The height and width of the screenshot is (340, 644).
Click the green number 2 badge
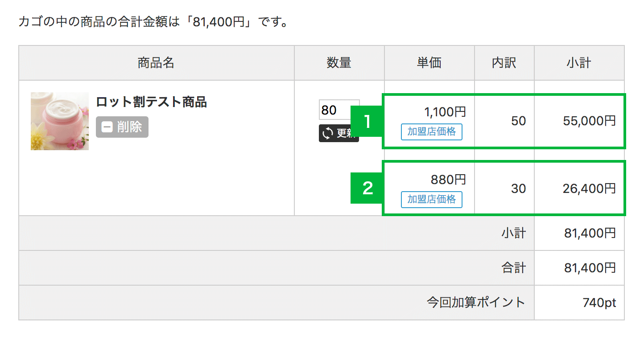tap(367, 188)
